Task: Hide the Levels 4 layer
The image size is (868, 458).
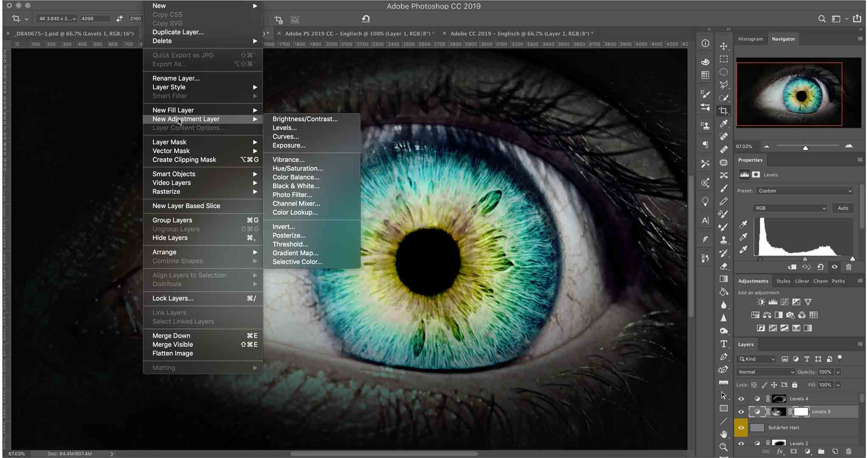Action: click(741, 399)
